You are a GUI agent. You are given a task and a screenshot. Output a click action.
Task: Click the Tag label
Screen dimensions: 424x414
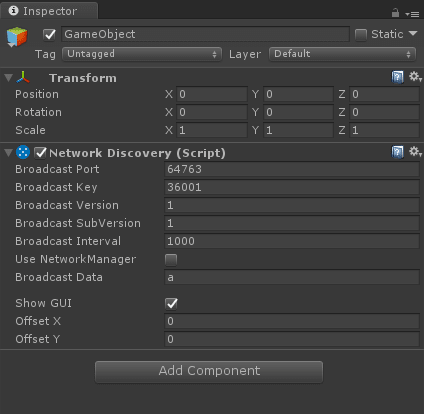[x=45, y=54]
